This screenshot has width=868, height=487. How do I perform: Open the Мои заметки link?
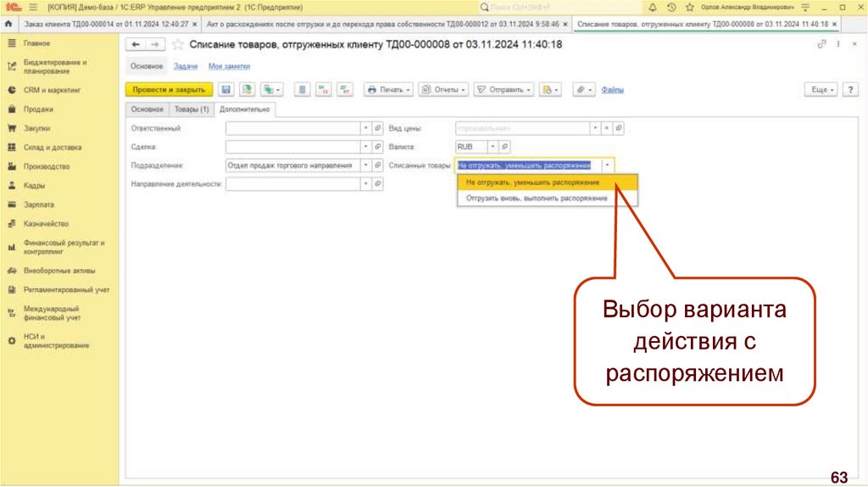(229, 66)
